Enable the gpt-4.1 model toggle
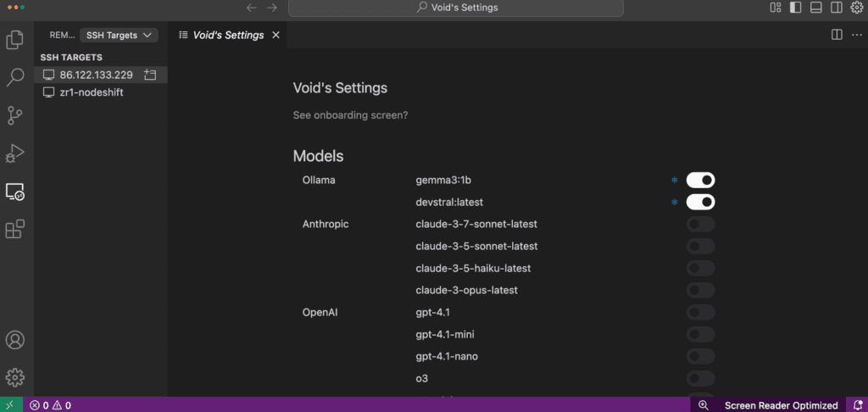 click(x=700, y=312)
